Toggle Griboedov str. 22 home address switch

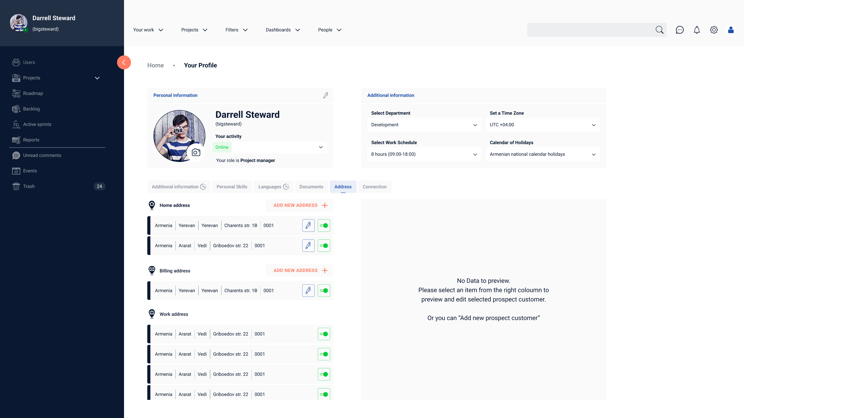[x=324, y=245]
